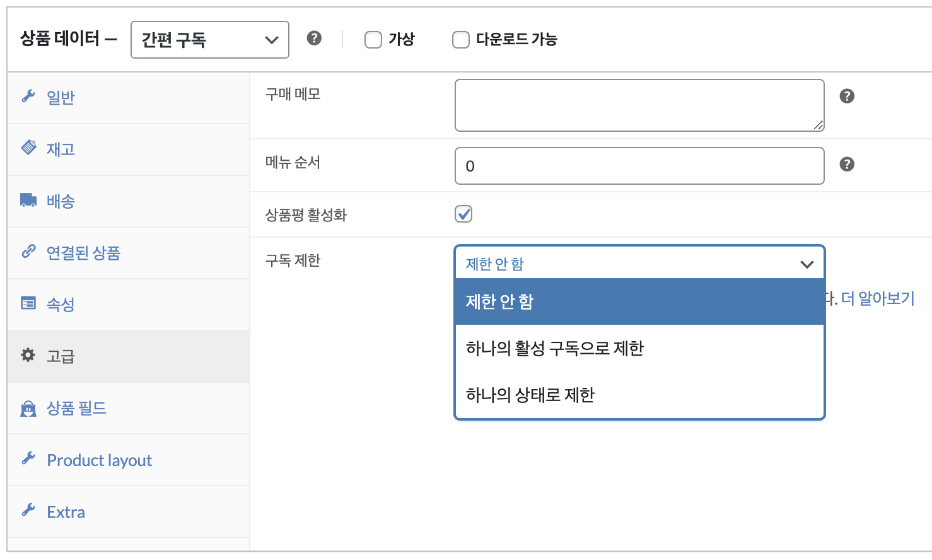This screenshot has width=932, height=560.
Task: Click the wrench icon beside Product layout
Action: tap(28, 458)
